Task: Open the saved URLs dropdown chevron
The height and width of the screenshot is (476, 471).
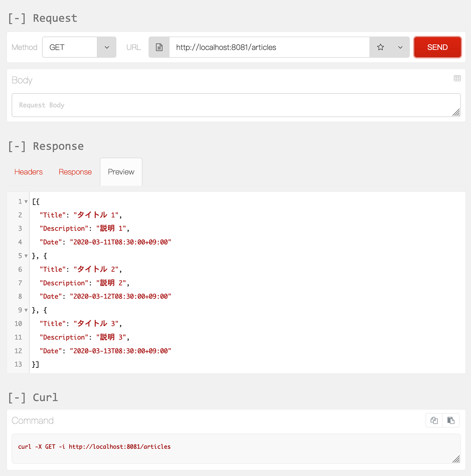Action: pos(400,47)
